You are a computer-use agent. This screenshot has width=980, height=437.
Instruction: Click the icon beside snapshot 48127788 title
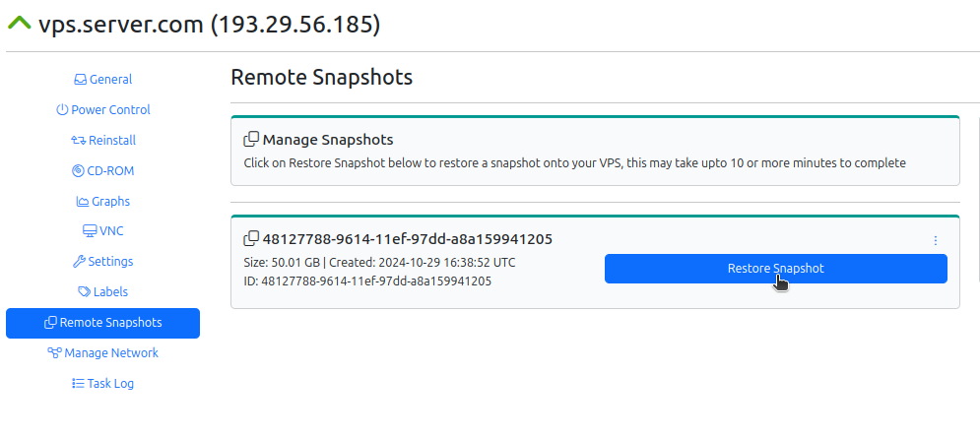pos(251,238)
